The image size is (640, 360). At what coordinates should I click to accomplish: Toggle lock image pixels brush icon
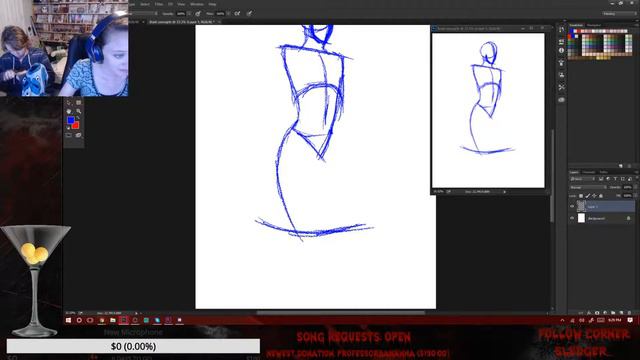tap(588, 196)
